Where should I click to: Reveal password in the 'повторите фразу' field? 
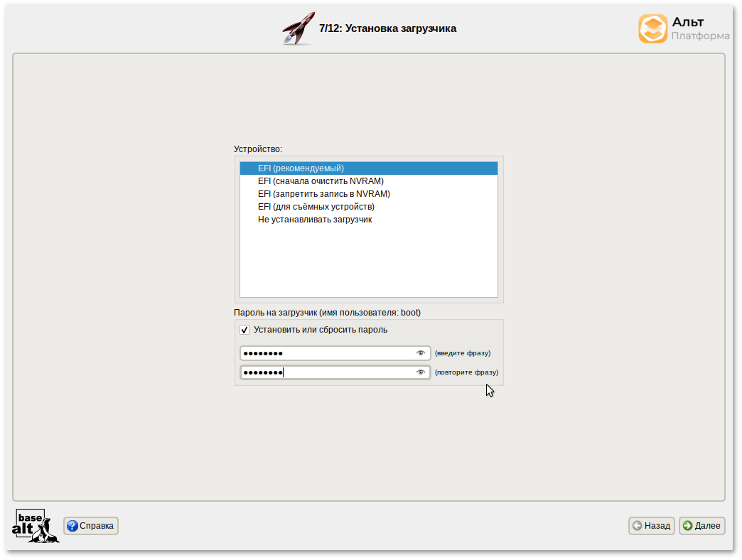coord(420,372)
